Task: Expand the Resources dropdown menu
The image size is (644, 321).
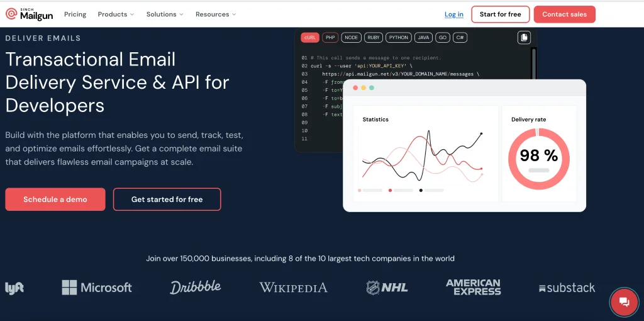Action: [216, 14]
